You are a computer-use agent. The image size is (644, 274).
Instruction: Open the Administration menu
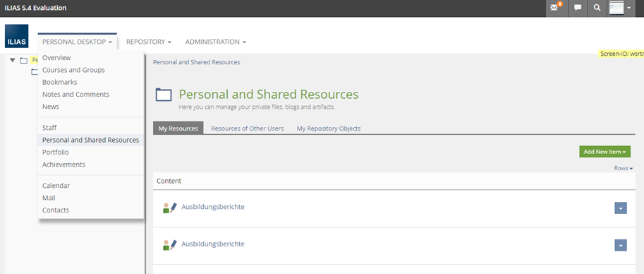tap(216, 42)
